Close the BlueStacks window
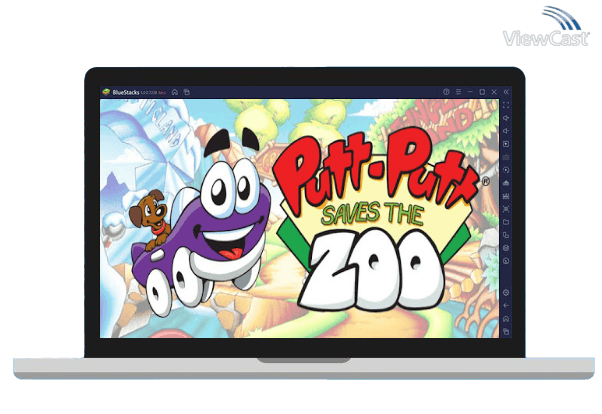Screen dimensions: 602x414 coord(494,92)
